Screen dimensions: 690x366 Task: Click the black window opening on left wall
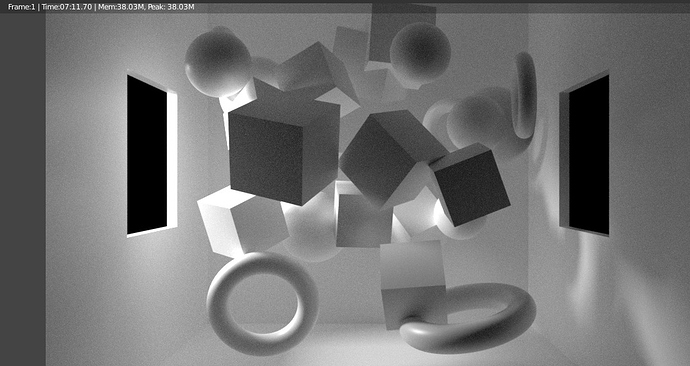click(x=147, y=155)
